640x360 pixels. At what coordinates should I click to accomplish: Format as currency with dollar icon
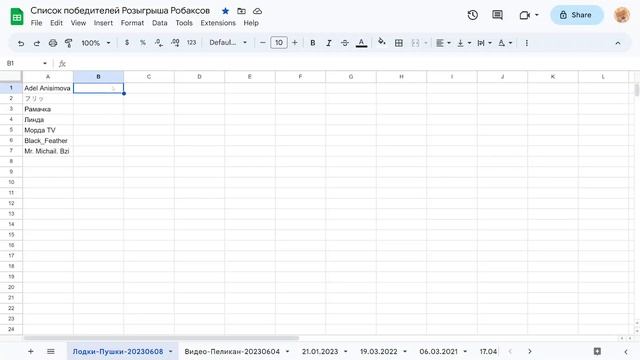click(x=127, y=42)
